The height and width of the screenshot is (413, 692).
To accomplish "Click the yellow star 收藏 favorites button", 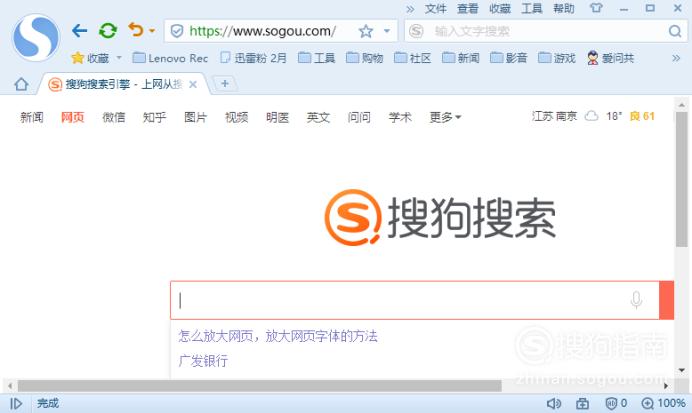I will click(x=90, y=58).
